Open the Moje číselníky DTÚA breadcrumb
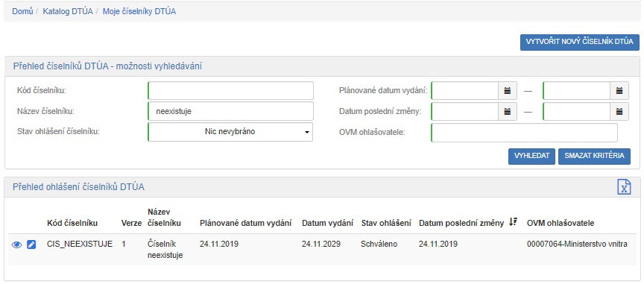This screenshot has width=644, height=284. [139, 11]
